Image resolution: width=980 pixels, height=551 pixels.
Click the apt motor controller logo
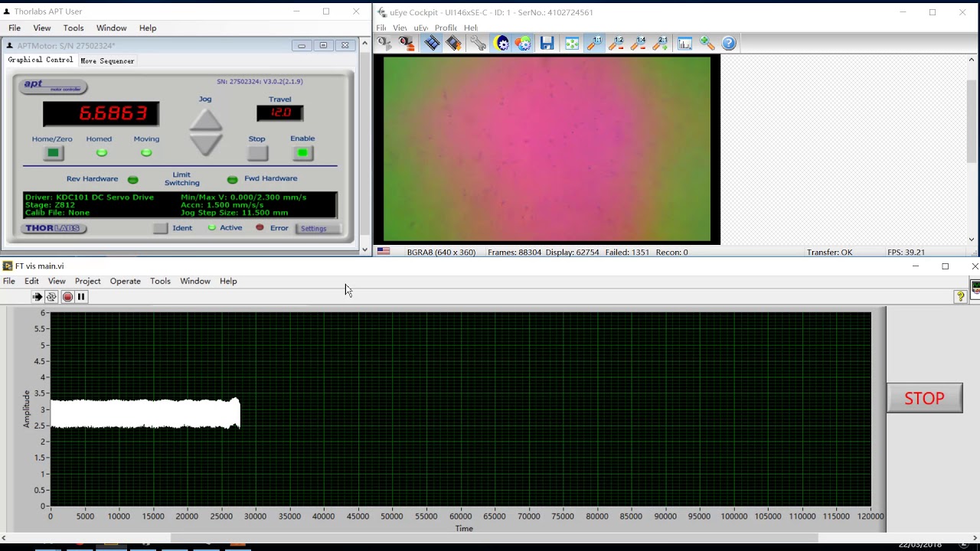(54, 86)
